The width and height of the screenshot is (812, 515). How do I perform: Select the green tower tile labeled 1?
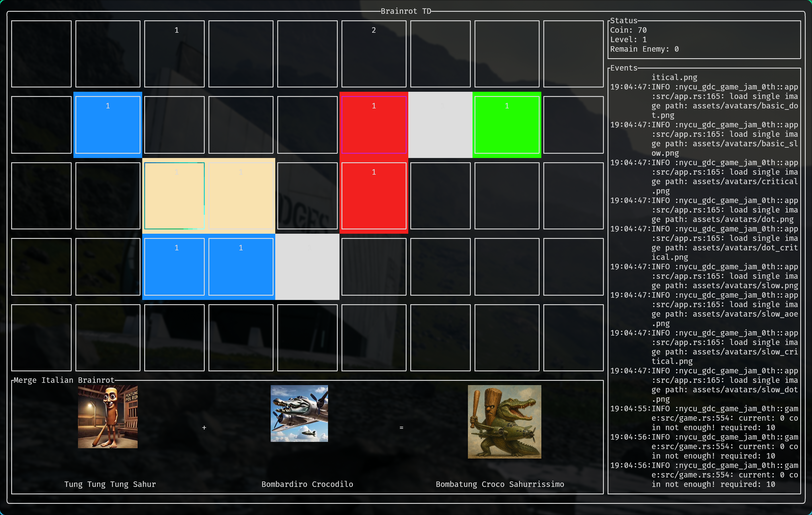[507, 125]
